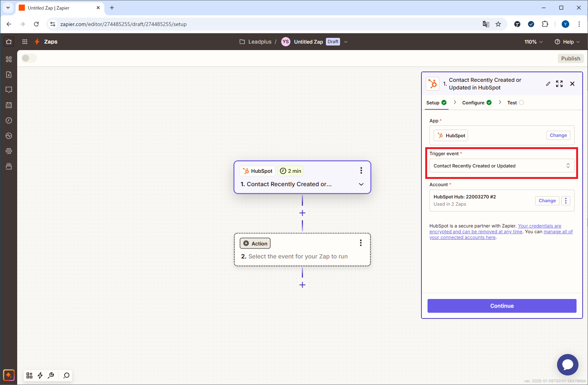
Task: Open the apps grid menu
Action: pyautogui.click(x=25, y=42)
